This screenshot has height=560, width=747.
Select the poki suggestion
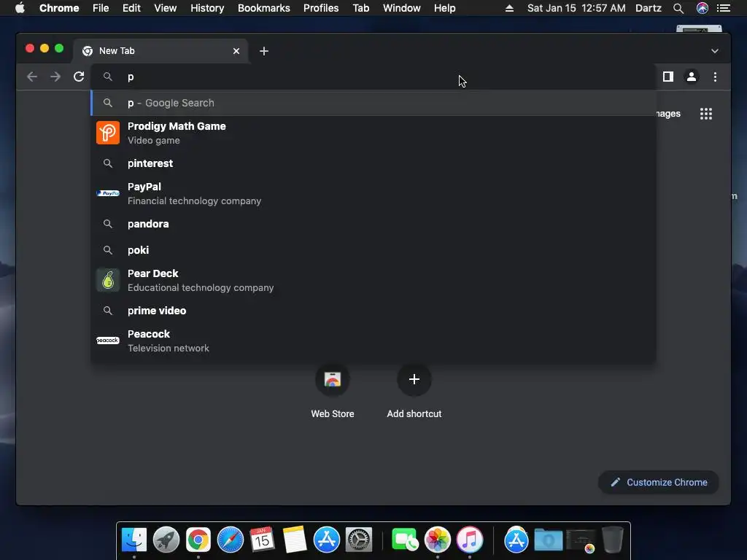click(x=373, y=250)
